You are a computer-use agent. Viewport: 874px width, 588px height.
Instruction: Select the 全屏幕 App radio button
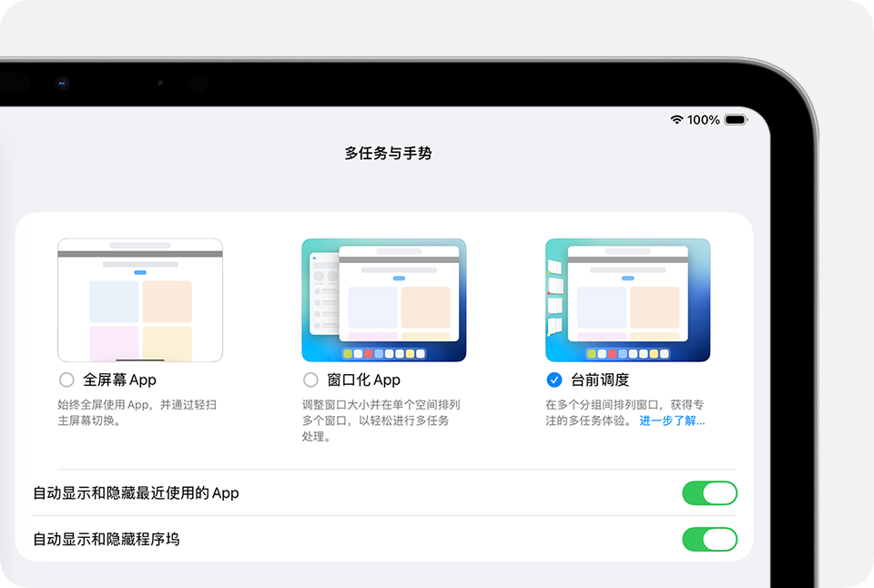(66, 380)
